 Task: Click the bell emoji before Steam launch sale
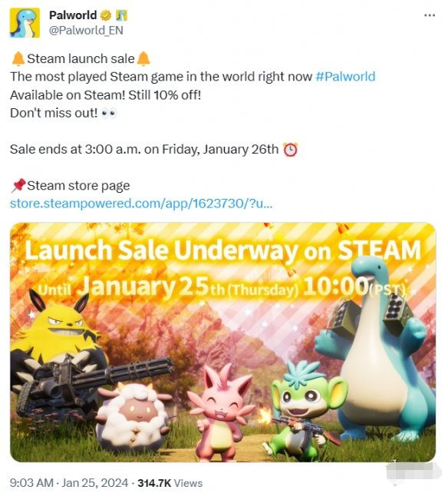18,59
